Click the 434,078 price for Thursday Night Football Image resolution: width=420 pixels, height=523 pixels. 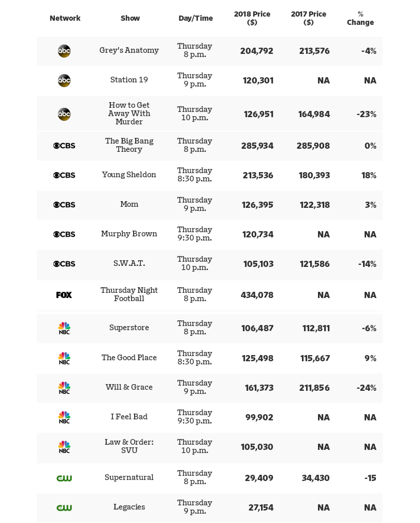click(x=257, y=295)
